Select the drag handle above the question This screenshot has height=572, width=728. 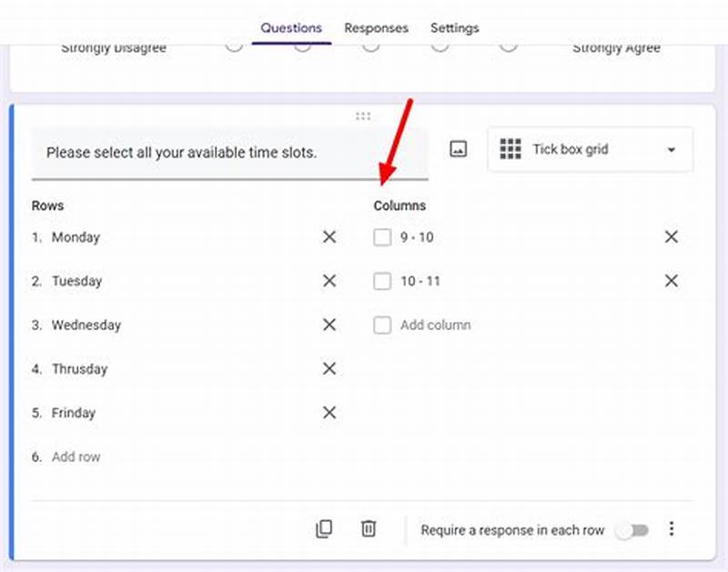tap(363, 115)
